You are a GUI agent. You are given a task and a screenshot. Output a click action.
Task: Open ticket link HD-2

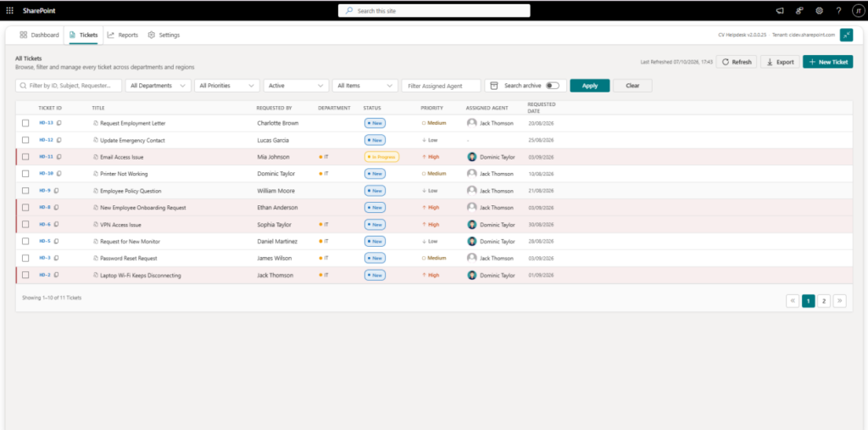coord(45,275)
